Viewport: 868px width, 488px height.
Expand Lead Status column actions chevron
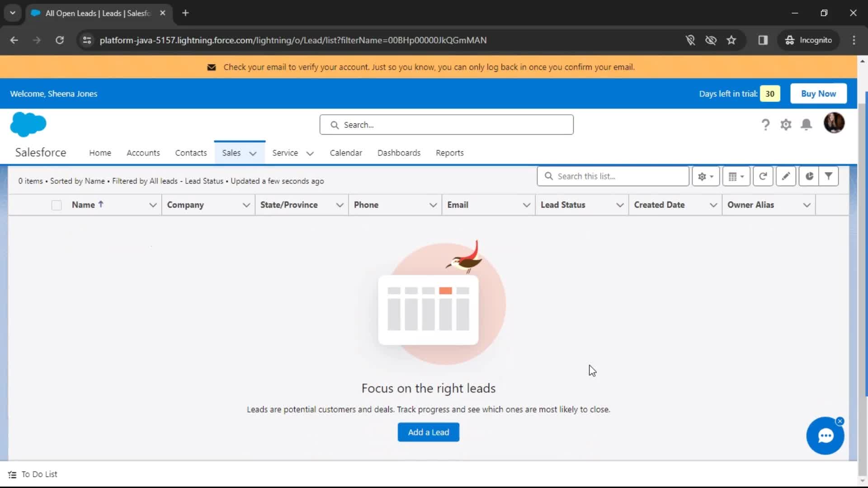pos(620,205)
